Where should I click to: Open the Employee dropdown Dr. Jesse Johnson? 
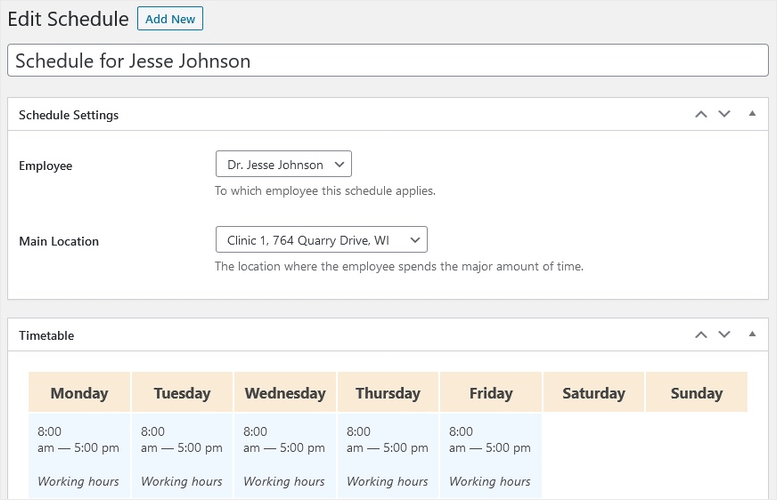coord(283,164)
